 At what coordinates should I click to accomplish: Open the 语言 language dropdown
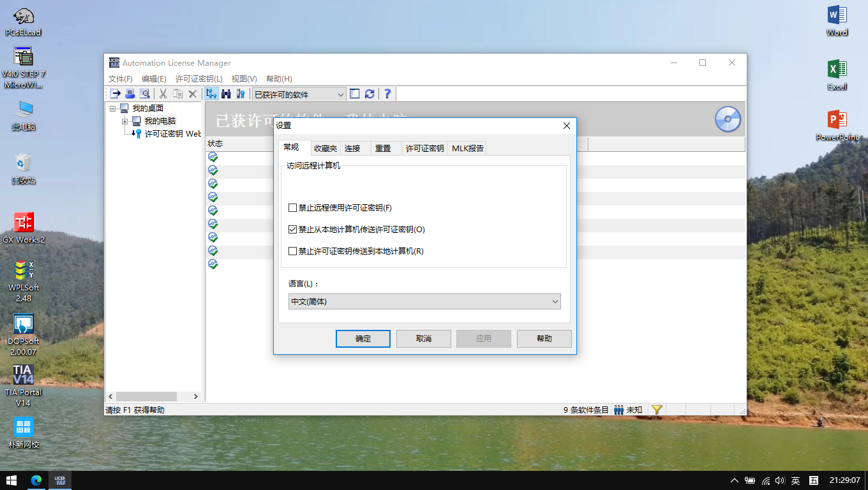pyautogui.click(x=424, y=302)
